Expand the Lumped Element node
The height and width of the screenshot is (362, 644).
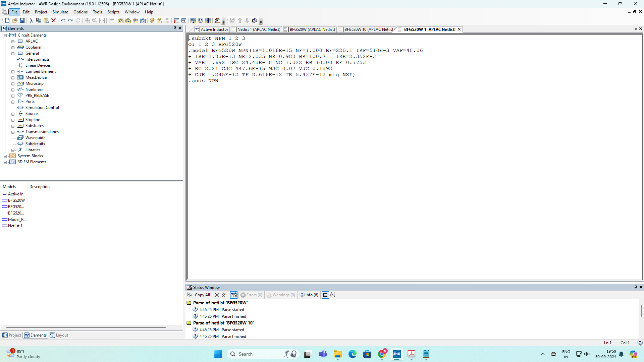click(13, 72)
